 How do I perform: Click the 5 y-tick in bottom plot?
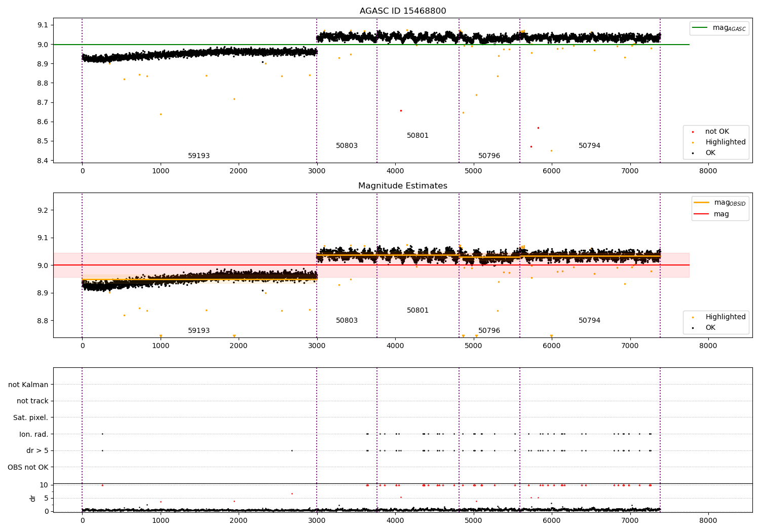point(46,498)
